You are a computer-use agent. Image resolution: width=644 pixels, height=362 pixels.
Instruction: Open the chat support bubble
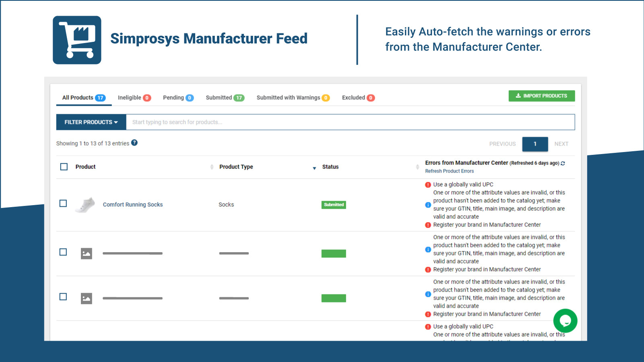(565, 321)
